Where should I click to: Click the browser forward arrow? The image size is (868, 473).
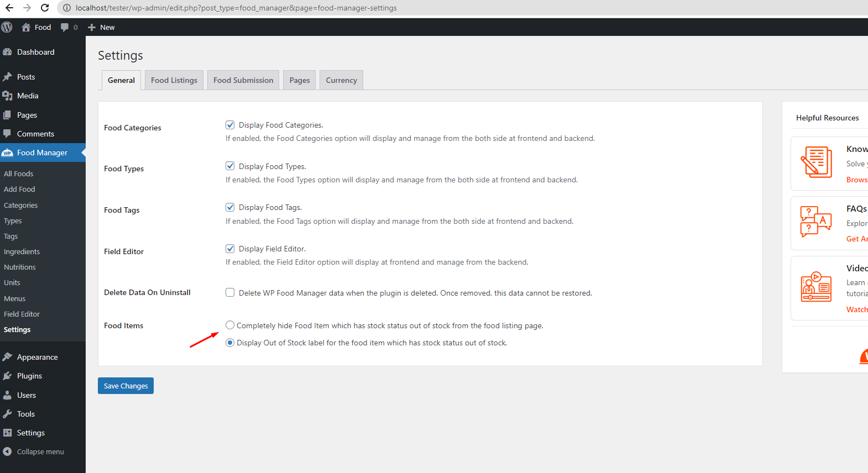click(x=27, y=8)
